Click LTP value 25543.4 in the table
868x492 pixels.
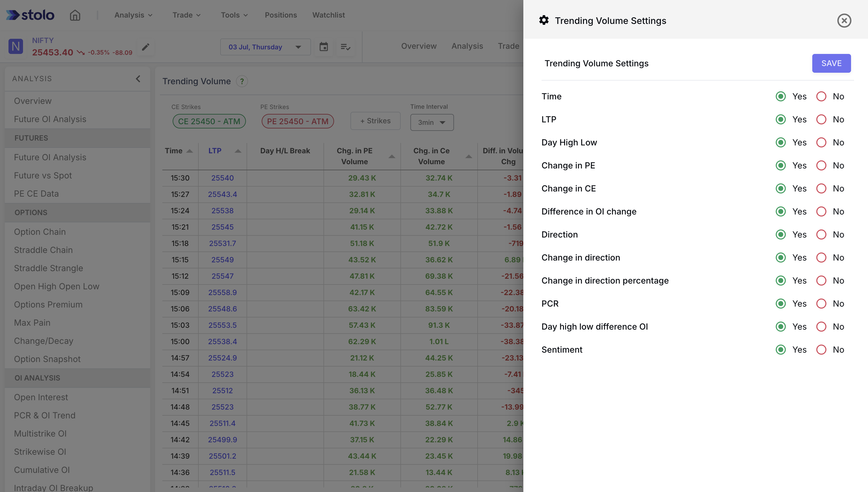coord(222,194)
